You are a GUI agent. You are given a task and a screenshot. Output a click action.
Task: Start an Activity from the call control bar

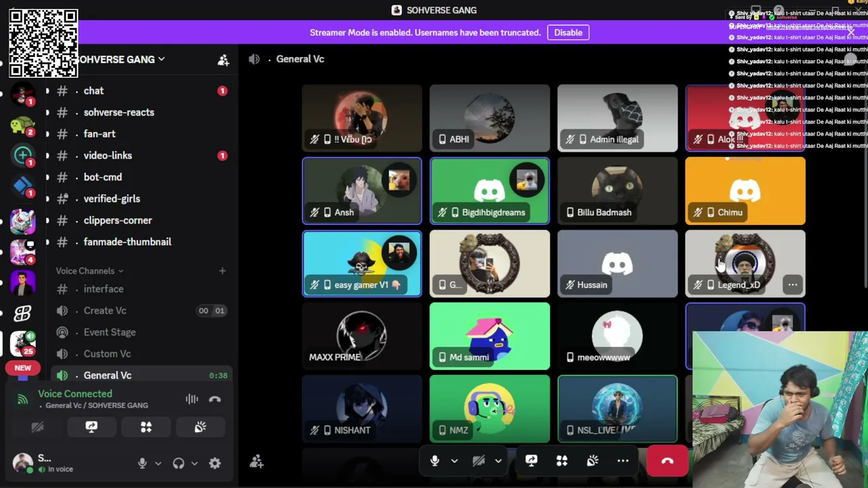[x=561, y=461]
